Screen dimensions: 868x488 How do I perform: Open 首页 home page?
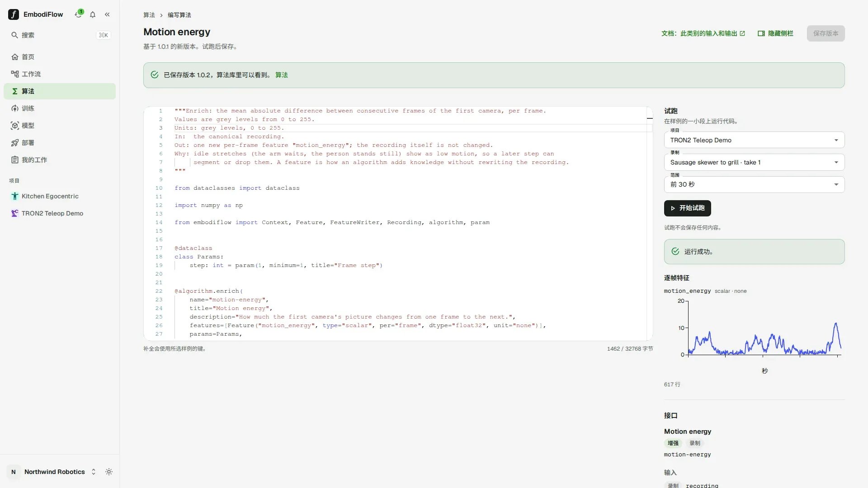coord(60,57)
